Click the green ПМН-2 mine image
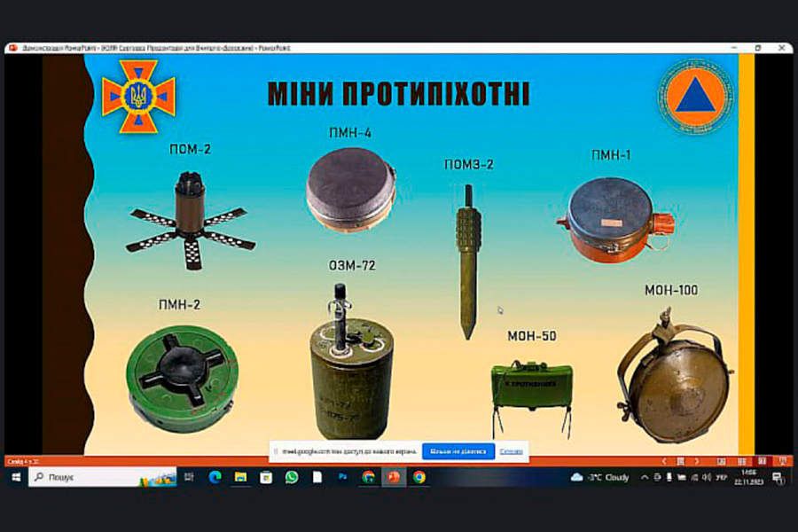 [x=182, y=379]
